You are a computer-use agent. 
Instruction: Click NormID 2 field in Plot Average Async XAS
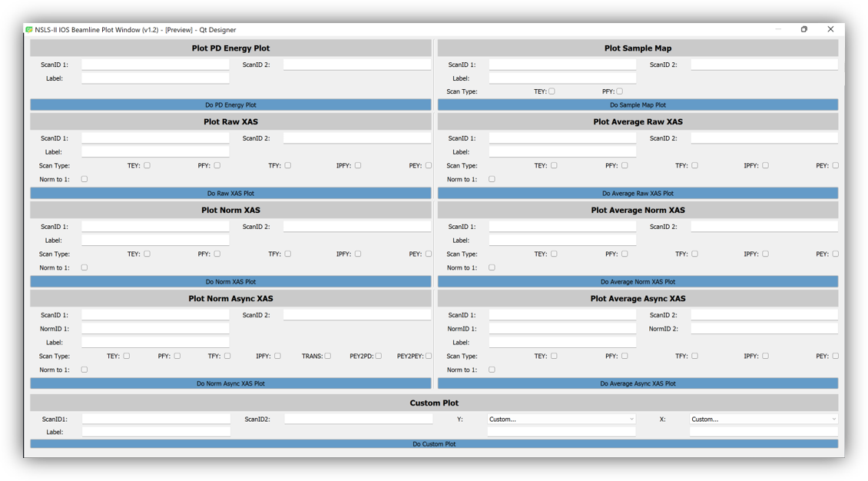pyautogui.click(x=764, y=329)
